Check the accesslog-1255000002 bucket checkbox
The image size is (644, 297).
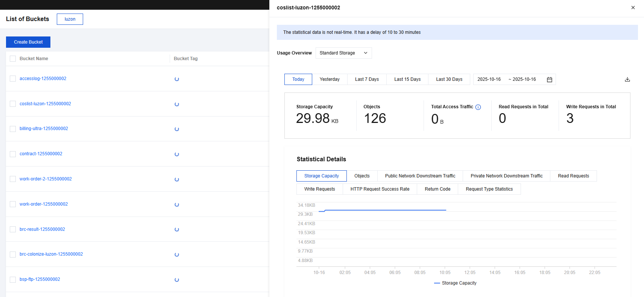(x=13, y=79)
